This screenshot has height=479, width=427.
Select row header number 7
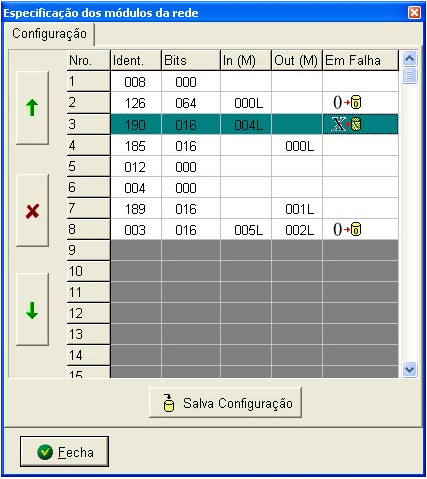click(x=88, y=208)
